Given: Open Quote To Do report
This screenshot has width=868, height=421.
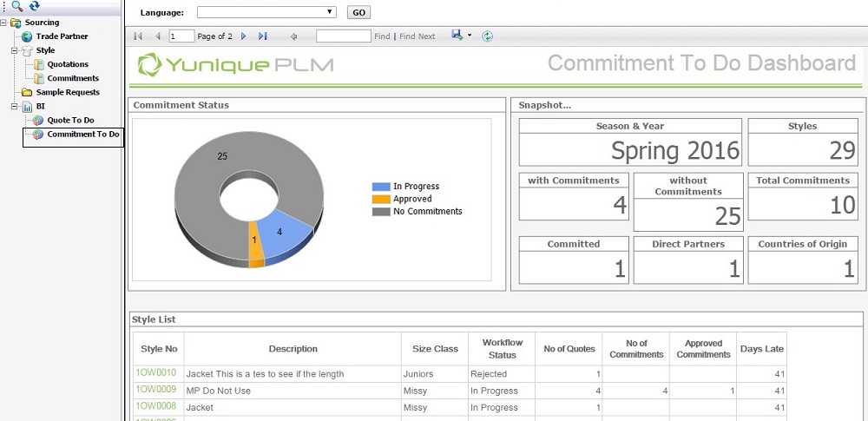Looking at the screenshot, I should point(70,120).
